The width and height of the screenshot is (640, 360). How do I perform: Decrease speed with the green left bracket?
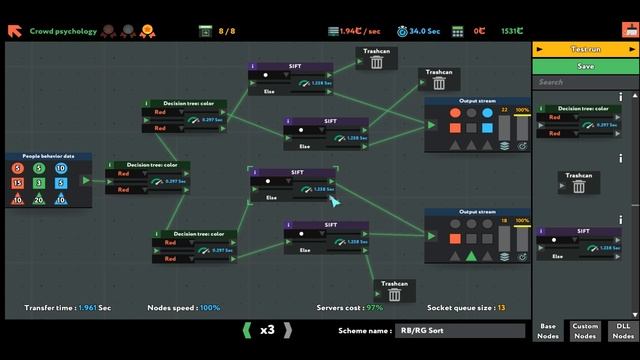point(247,330)
